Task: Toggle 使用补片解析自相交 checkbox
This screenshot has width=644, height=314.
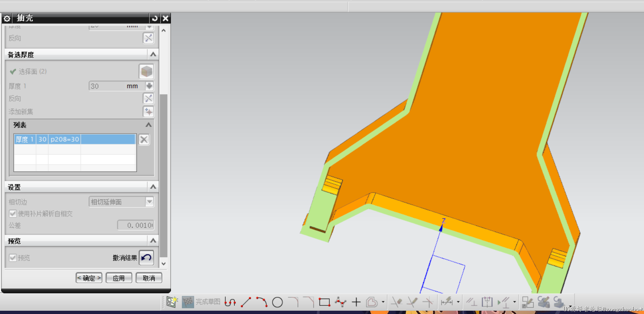Action: tap(13, 214)
